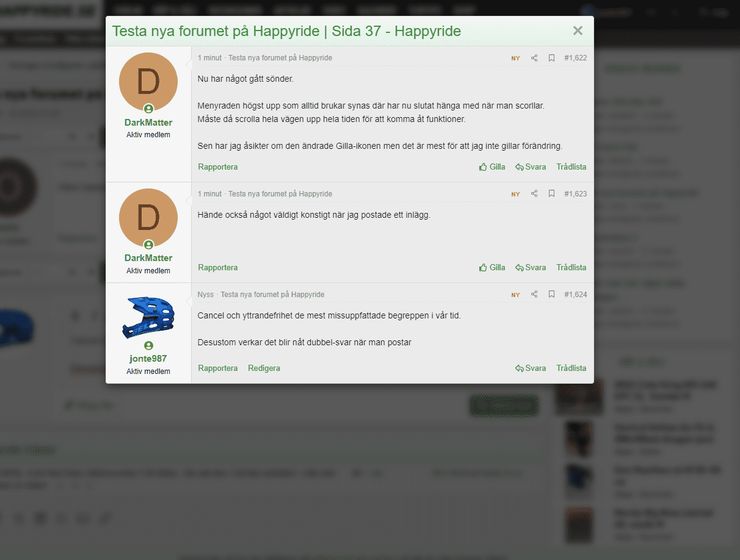Open Trådlista for post #1,624
Viewport: 740px width, 560px height.
click(x=571, y=368)
